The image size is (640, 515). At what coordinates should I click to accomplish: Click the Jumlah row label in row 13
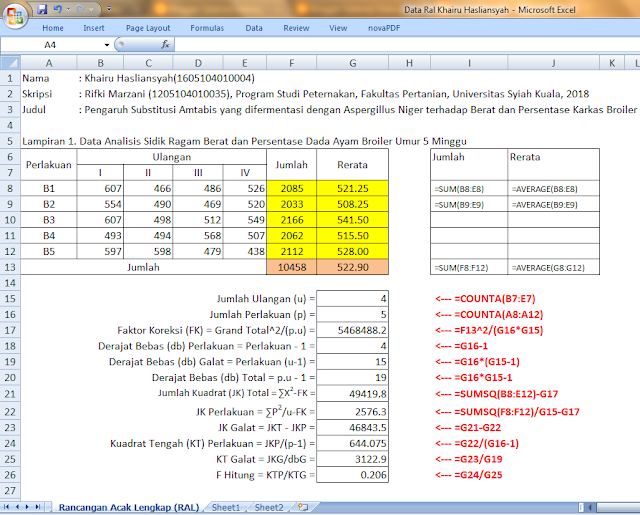tap(143, 267)
